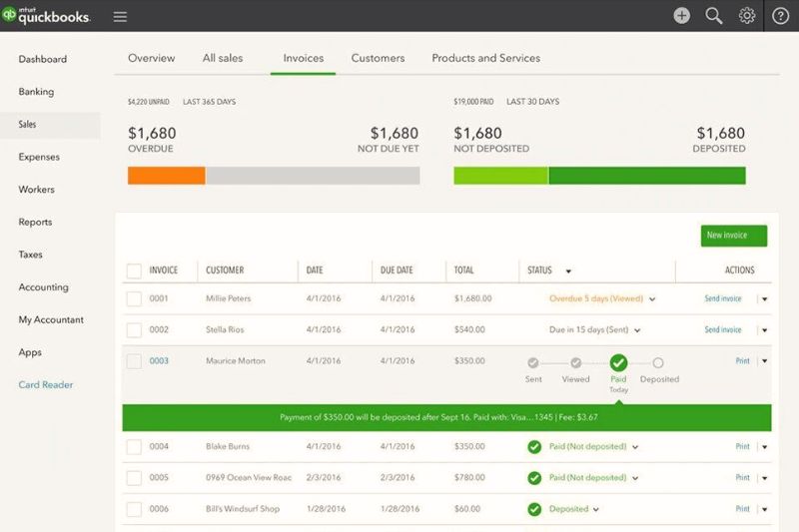Screen dimensions: 799x532
Task: Switch to the Customers tab
Action: click(x=378, y=58)
